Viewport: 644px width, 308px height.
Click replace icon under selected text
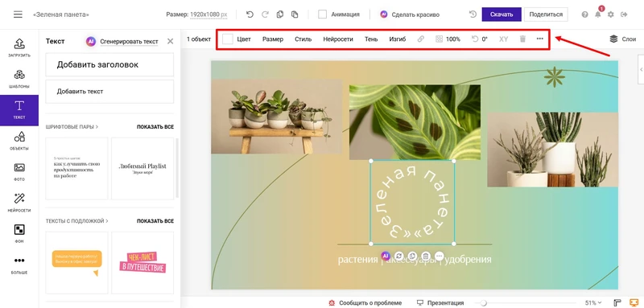tap(398, 256)
